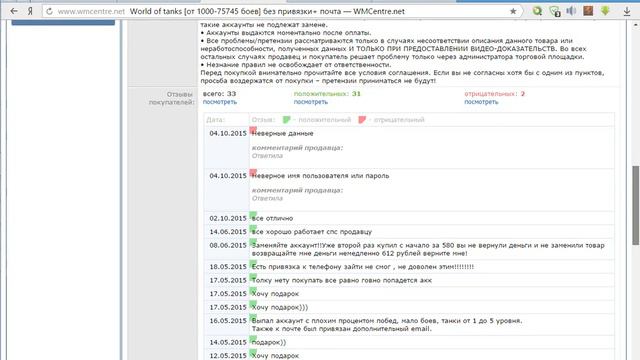
Task: Click the blue sidebar block at left
Action: point(63,22)
